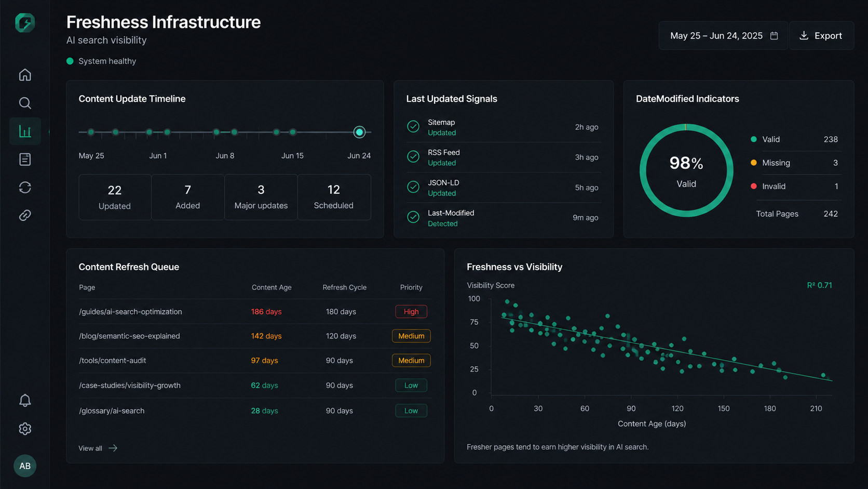Click the 97 days content age value
This screenshot has height=489, width=868.
click(264, 360)
